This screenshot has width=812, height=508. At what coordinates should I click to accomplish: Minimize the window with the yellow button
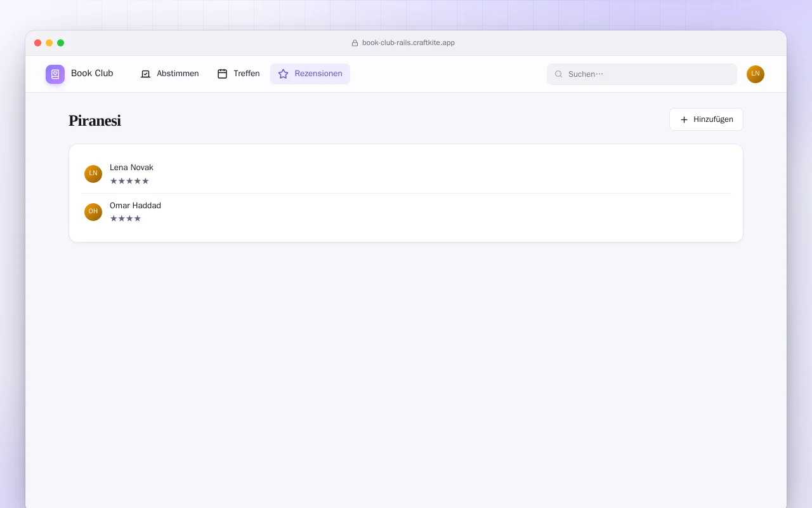pyautogui.click(x=49, y=43)
